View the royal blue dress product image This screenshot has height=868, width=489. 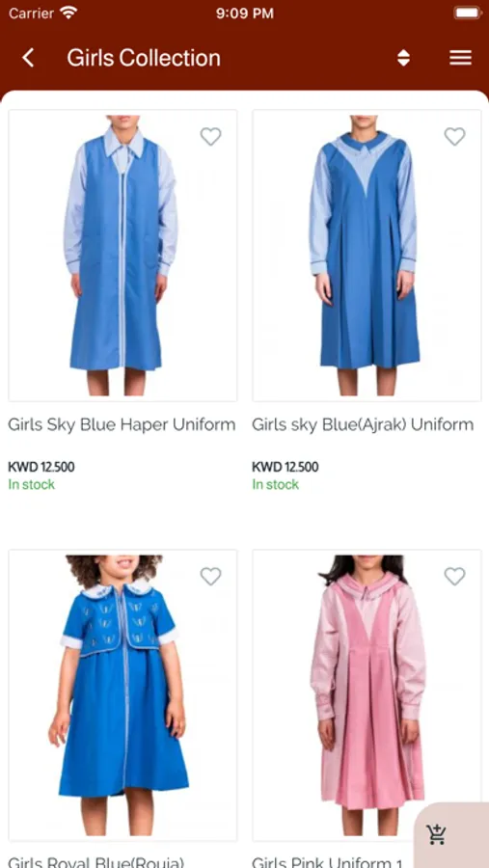coord(122,695)
